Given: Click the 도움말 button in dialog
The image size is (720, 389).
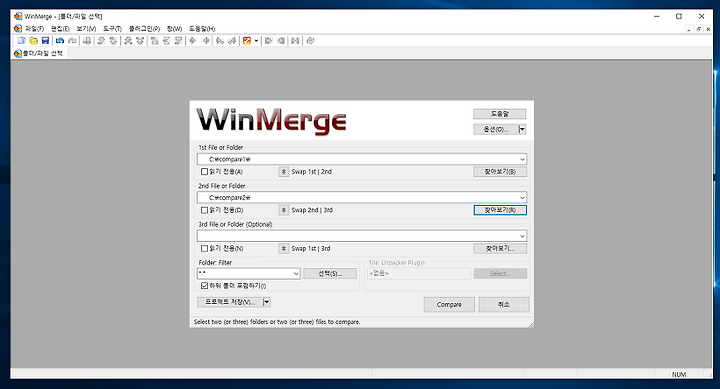Looking at the screenshot, I should tap(500, 113).
